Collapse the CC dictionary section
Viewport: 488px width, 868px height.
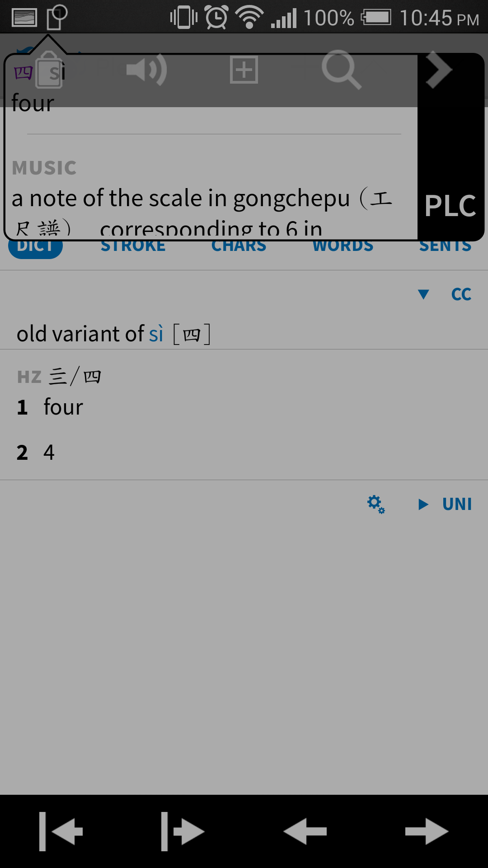point(423,294)
